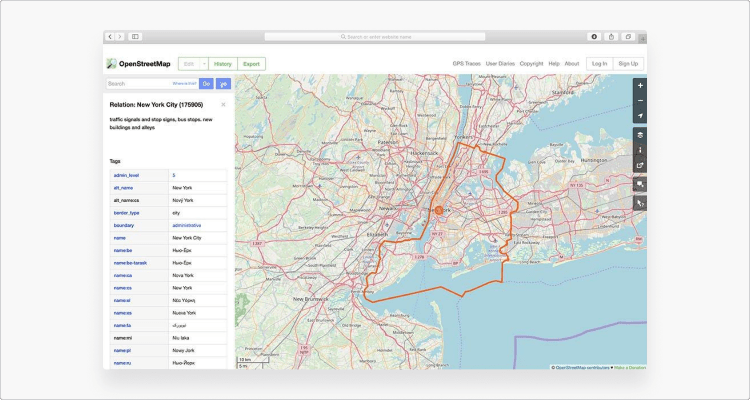Image resolution: width=750 pixels, height=400 pixels.
Task: Open the name:be-tarask tag key link
Action: [x=130, y=263]
